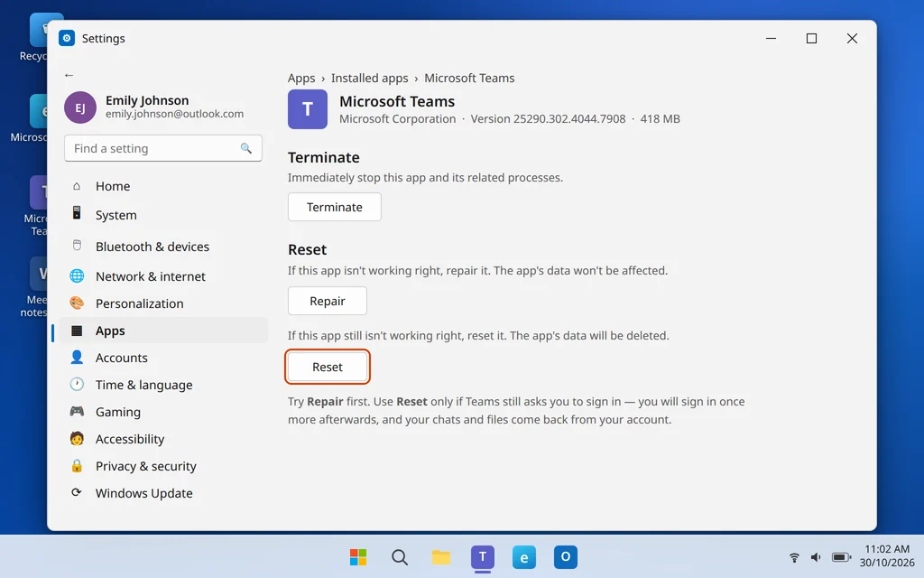Open taskbar Search
Screen dimensions: 924x578
coord(400,556)
